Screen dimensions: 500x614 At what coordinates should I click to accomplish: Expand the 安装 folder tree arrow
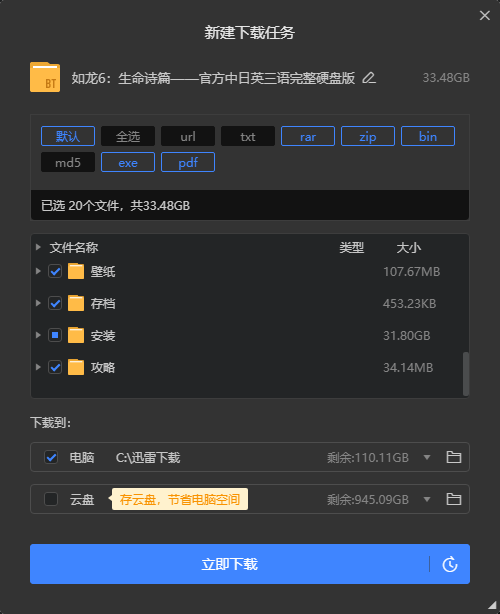tap(38, 335)
